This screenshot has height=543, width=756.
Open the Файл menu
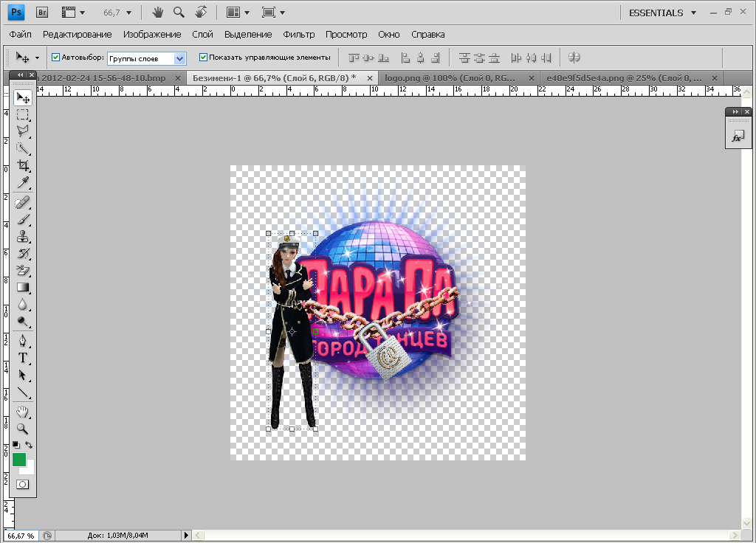tap(20, 34)
